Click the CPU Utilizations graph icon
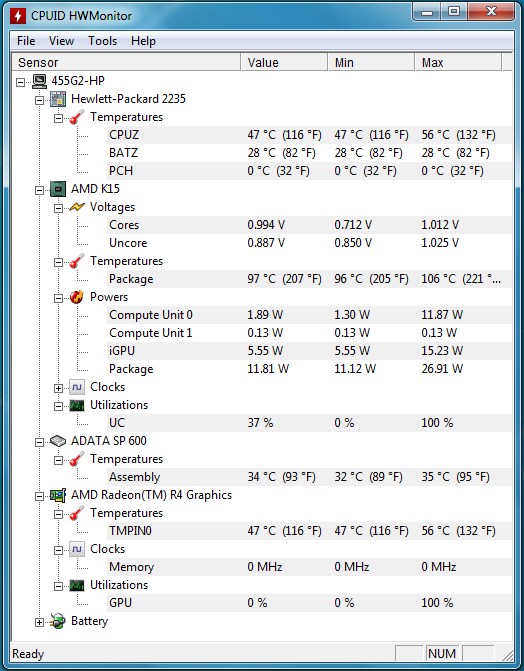The image size is (524, 671). tap(77, 405)
